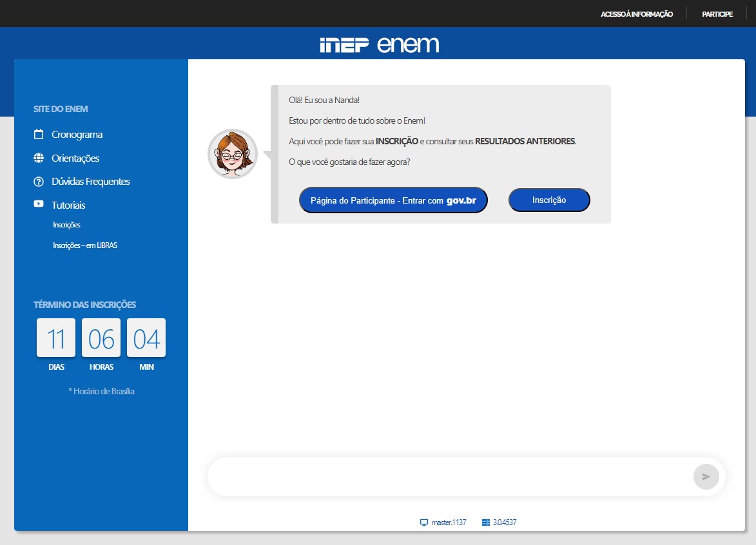The height and width of the screenshot is (545, 756).
Task: Click the question mark icon for Dúvidas Frequentes
Action: tap(39, 182)
